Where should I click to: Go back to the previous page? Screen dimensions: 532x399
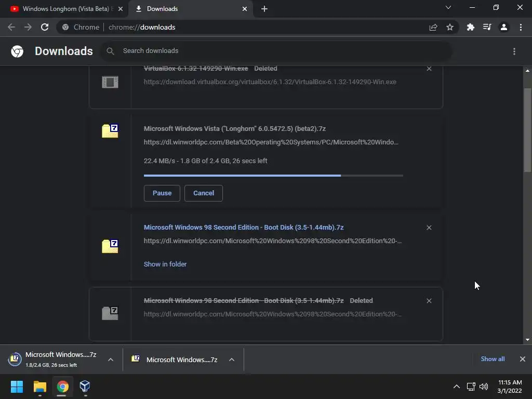[11, 27]
